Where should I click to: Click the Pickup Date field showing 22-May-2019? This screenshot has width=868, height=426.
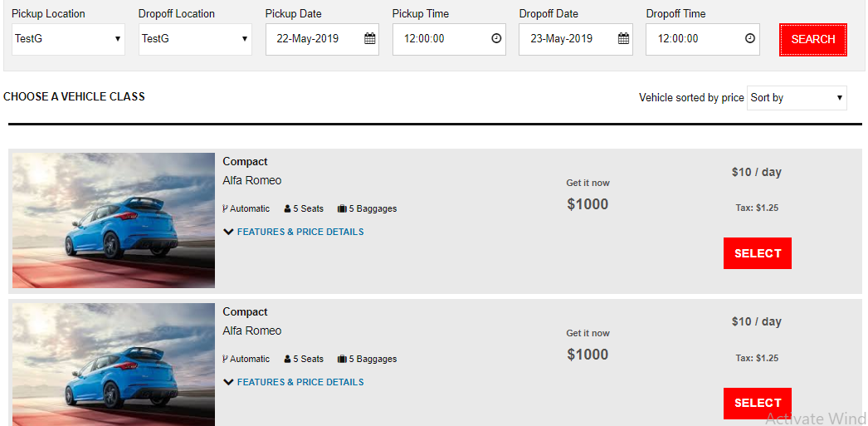pos(322,39)
